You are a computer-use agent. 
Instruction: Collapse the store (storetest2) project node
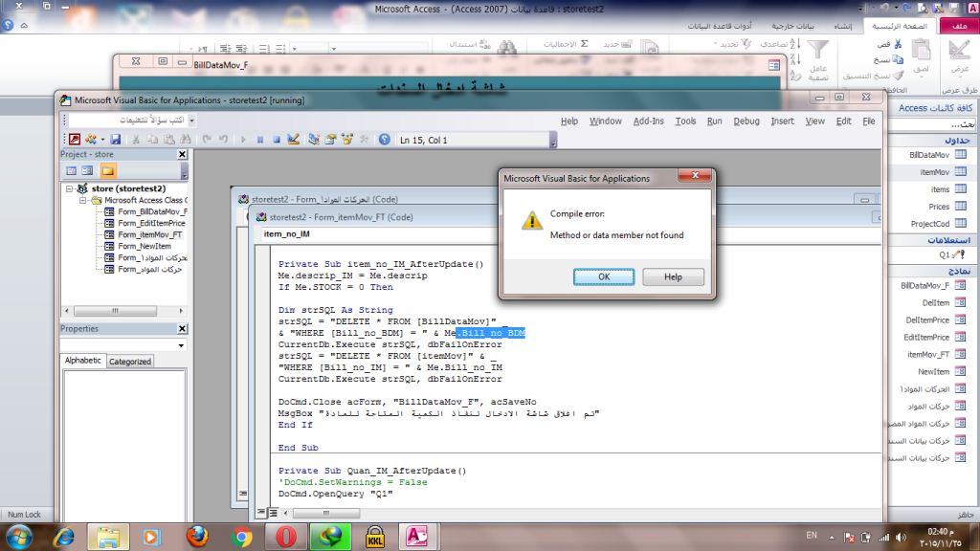[x=69, y=188]
